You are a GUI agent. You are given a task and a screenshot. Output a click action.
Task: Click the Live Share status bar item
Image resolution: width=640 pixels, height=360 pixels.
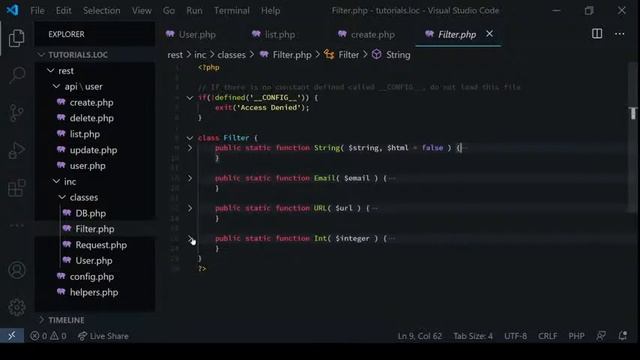pos(103,336)
